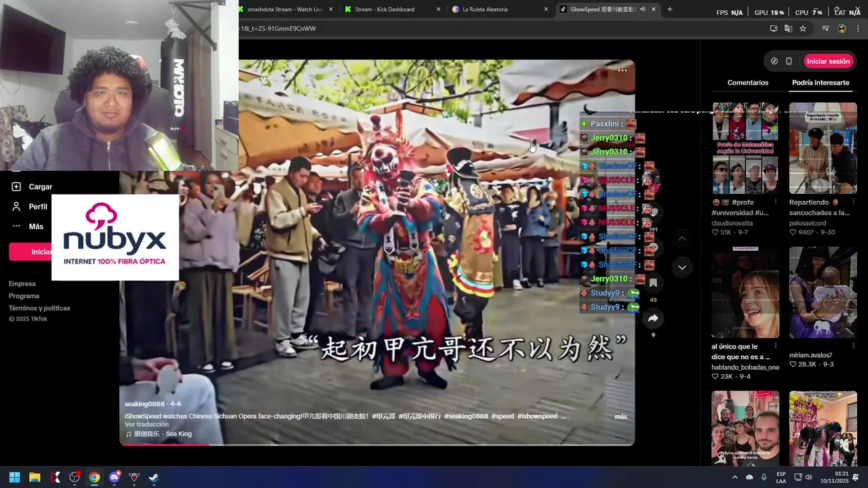
Task: Click the claudiorevatta username
Action: (732, 223)
